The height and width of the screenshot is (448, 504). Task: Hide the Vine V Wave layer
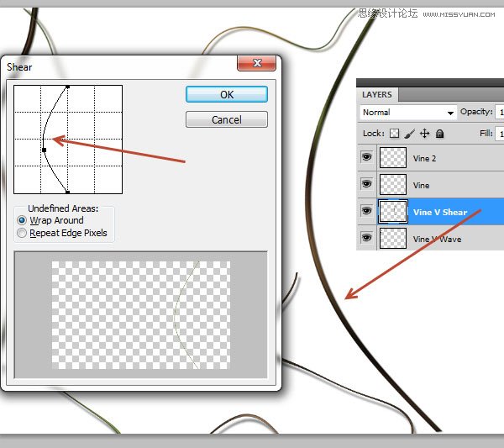point(367,238)
